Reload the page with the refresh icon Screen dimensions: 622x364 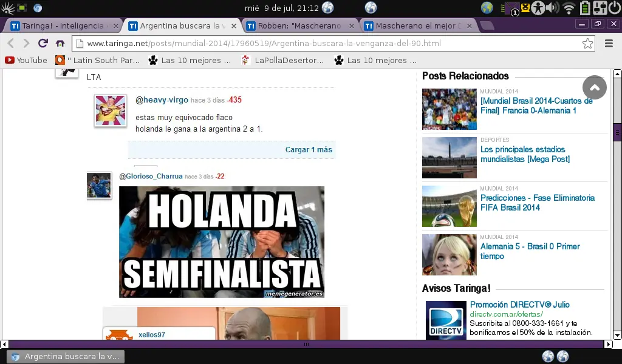click(x=43, y=43)
